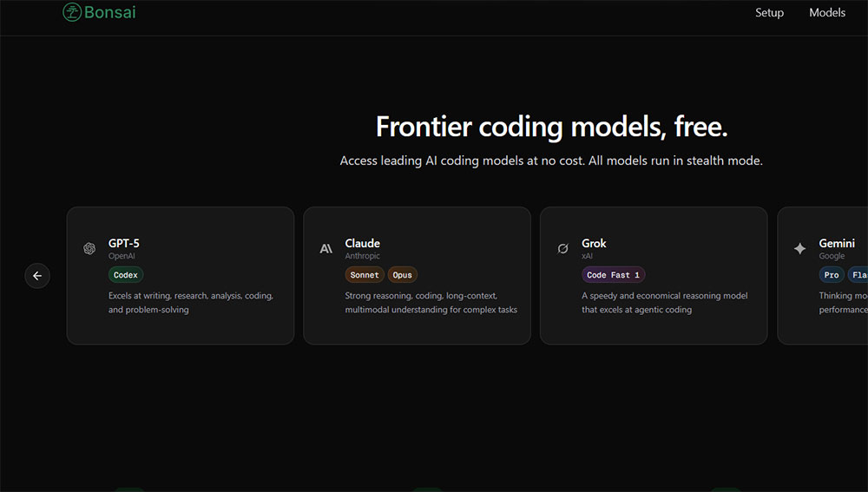Image resolution: width=868 pixels, height=492 pixels.
Task: Select the Opus tag on Claude card
Action: pyautogui.click(x=403, y=275)
